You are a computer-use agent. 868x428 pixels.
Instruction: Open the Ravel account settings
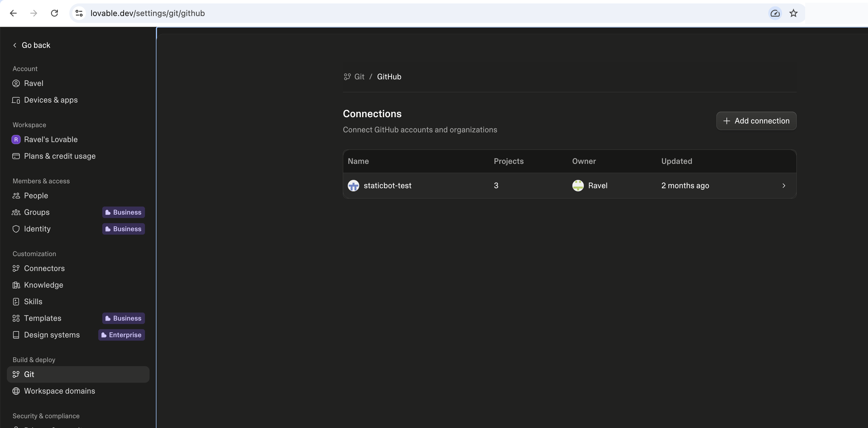78,83
